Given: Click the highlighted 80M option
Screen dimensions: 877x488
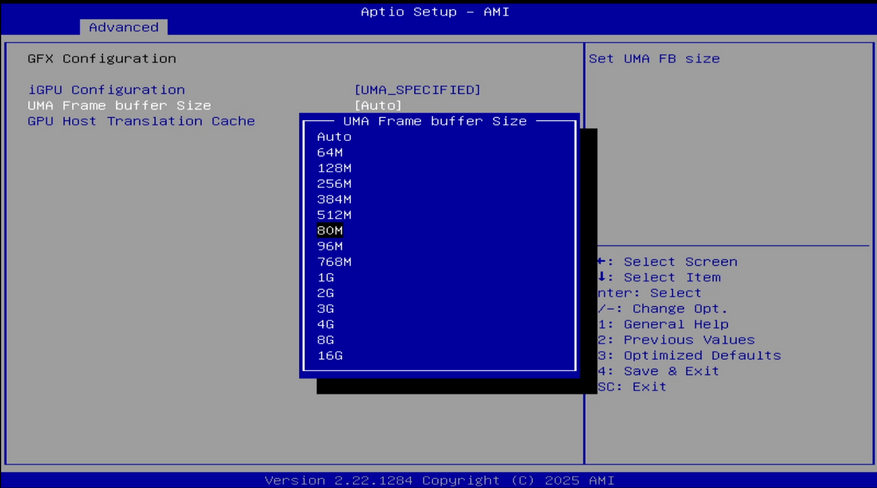Looking at the screenshot, I should tap(329, 231).
